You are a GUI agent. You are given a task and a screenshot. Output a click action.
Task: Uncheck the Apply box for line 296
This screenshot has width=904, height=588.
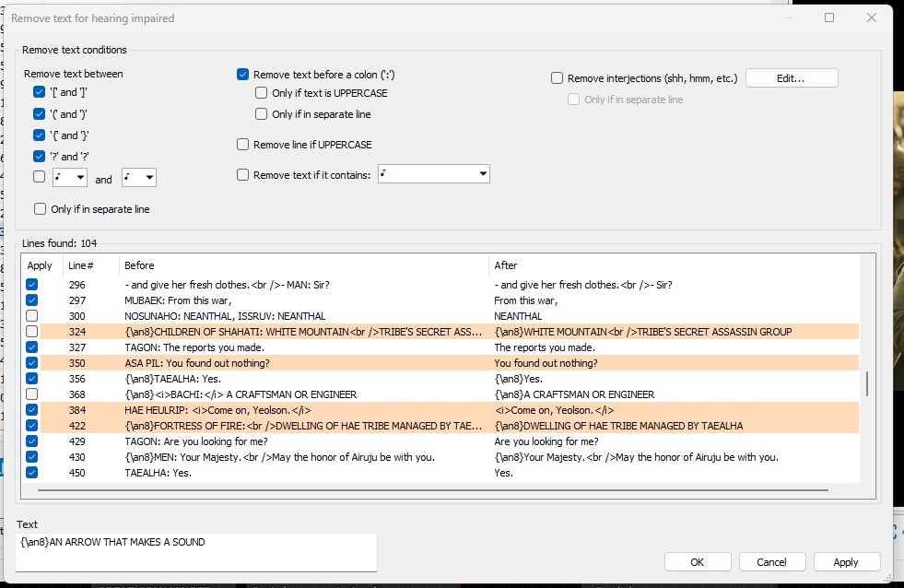[31, 284]
